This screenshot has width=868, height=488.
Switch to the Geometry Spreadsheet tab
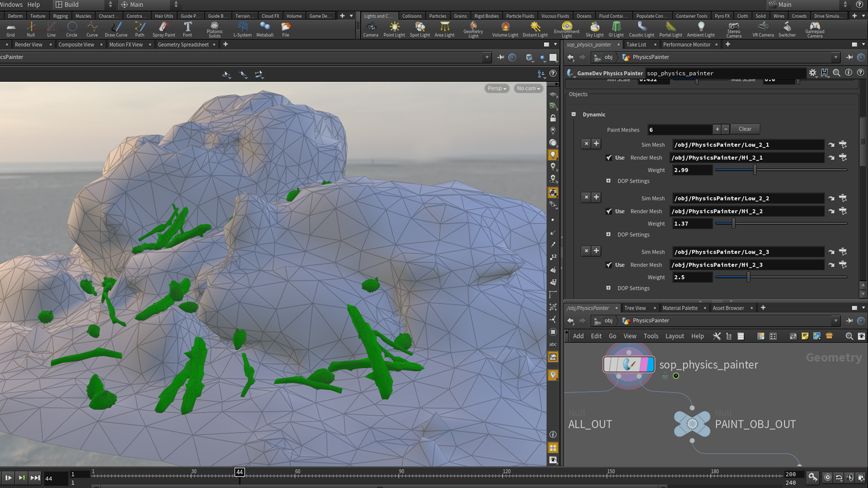pos(183,44)
